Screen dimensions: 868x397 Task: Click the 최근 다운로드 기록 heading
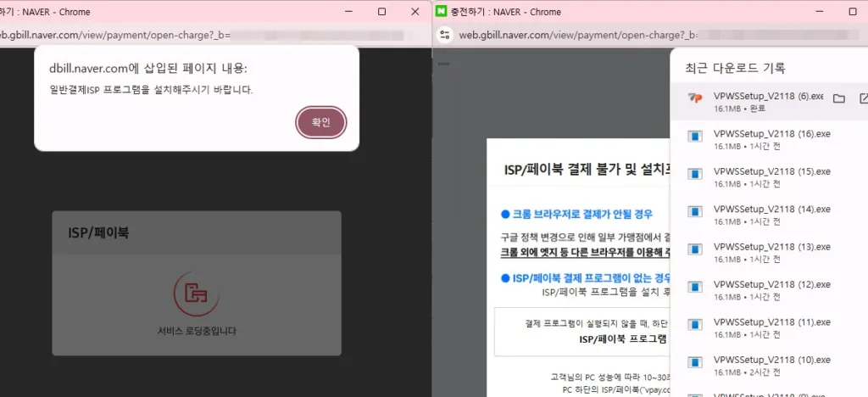coord(735,68)
